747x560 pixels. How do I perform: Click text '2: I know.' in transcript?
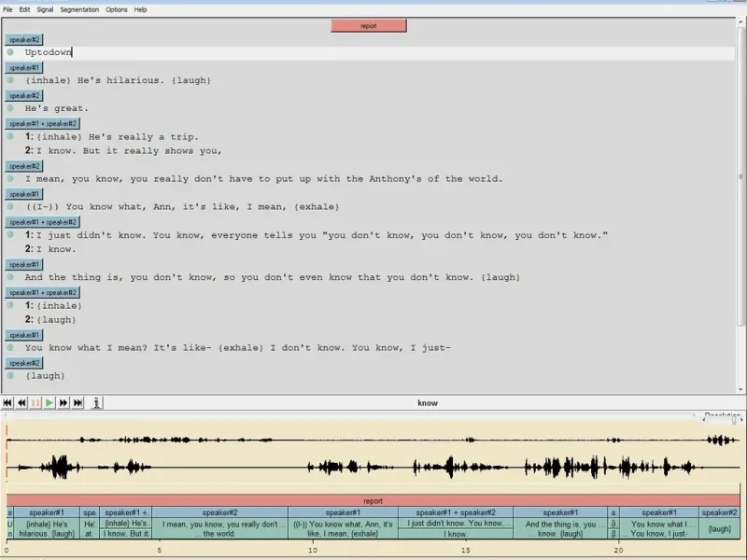point(50,249)
